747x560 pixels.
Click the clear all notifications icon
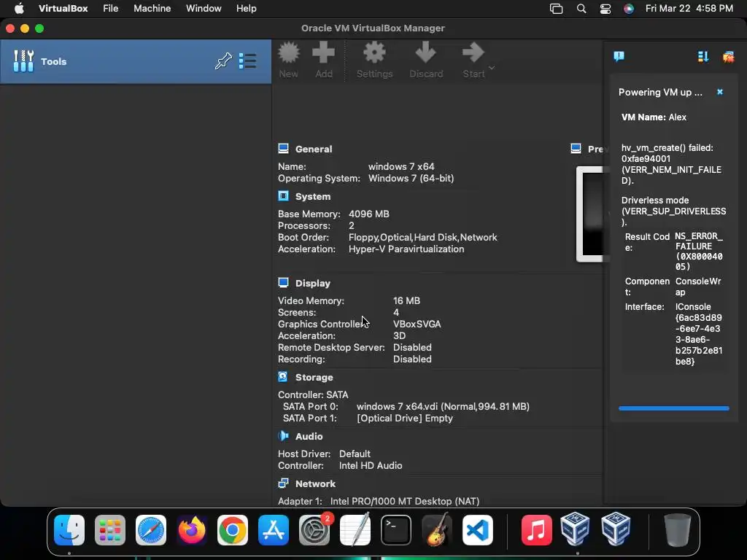pos(729,57)
